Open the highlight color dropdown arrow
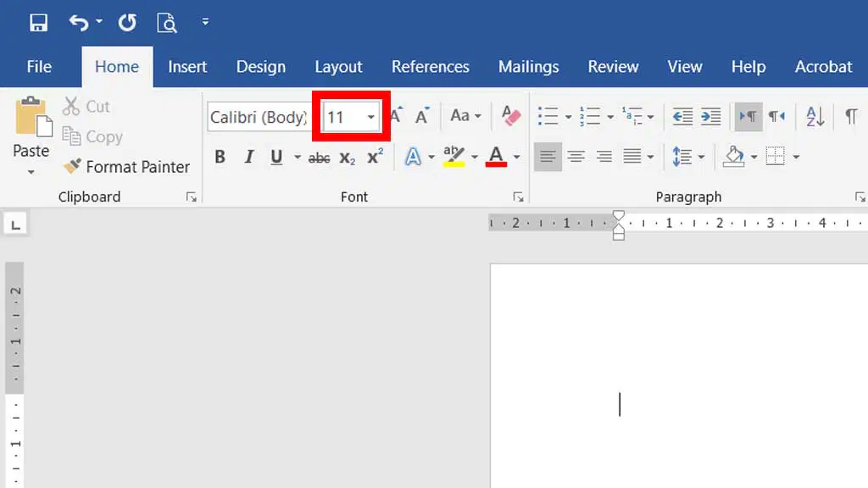The image size is (868, 488). click(475, 157)
